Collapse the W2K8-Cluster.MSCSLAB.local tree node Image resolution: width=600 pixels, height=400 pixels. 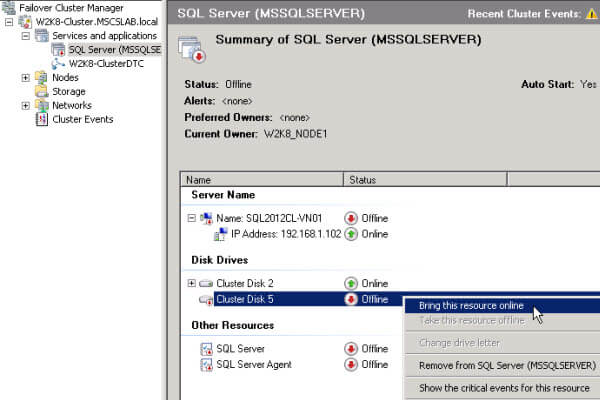click(x=9, y=22)
